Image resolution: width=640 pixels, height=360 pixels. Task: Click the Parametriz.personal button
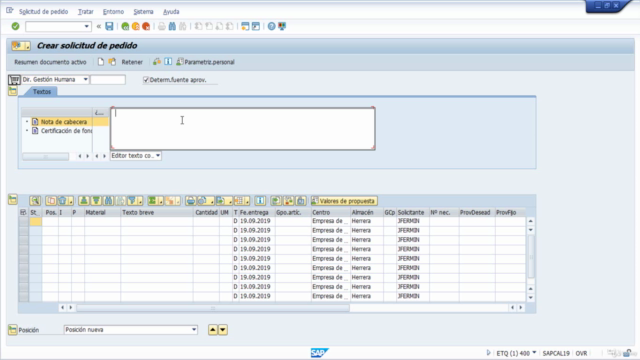coord(205,62)
